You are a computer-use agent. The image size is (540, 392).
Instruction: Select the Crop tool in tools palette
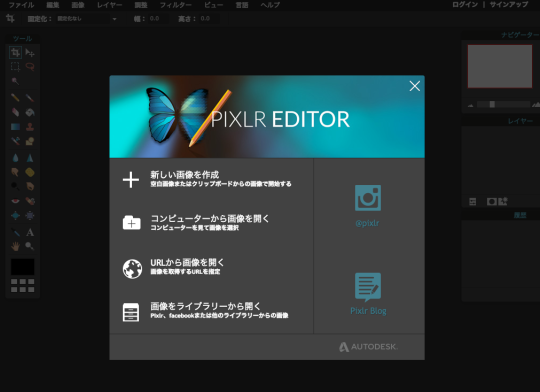(x=15, y=53)
